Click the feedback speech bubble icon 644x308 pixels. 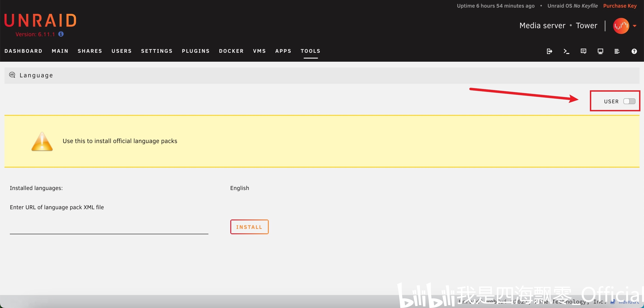(583, 51)
